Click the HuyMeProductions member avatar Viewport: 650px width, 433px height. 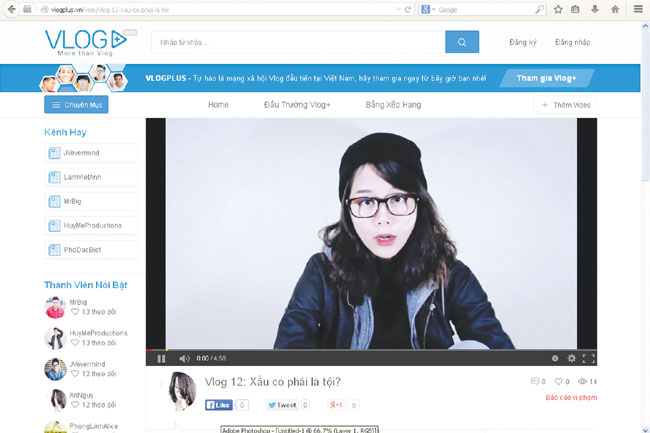click(x=55, y=338)
